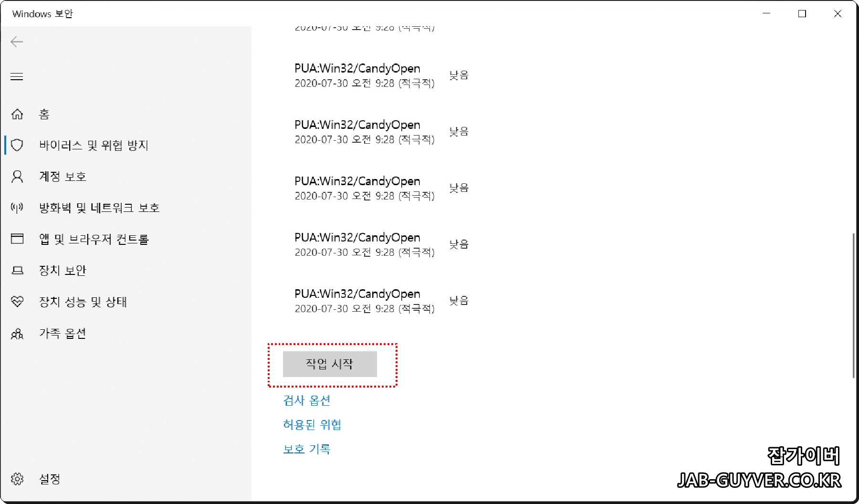Close the Windows 보안 window
This screenshot has height=504, width=859.
[838, 13]
